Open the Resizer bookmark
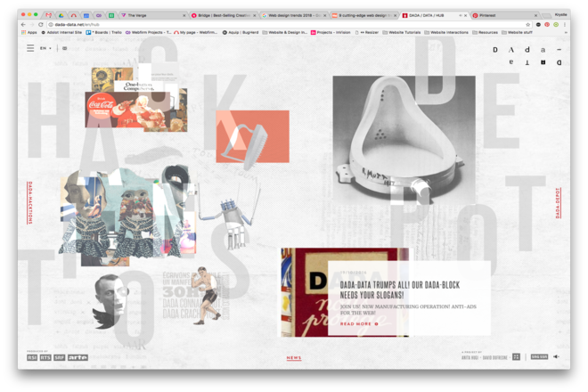 tap(367, 32)
